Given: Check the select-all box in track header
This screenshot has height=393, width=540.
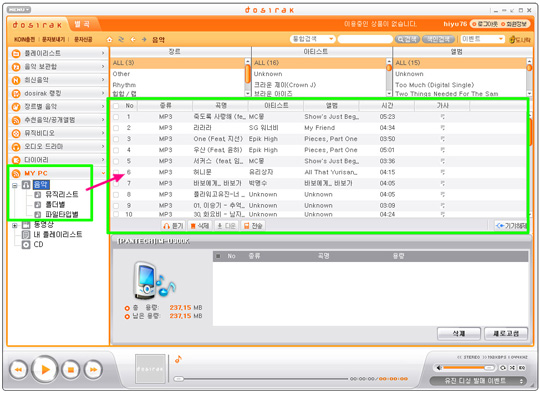Looking at the screenshot, I should click(x=116, y=106).
